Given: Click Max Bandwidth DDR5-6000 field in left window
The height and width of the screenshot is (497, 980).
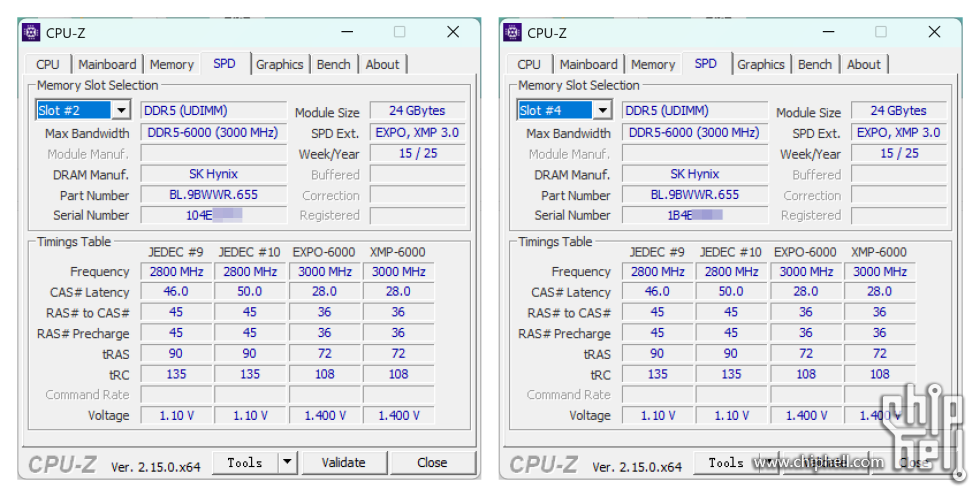Looking at the screenshot, I should coord(214,133).
